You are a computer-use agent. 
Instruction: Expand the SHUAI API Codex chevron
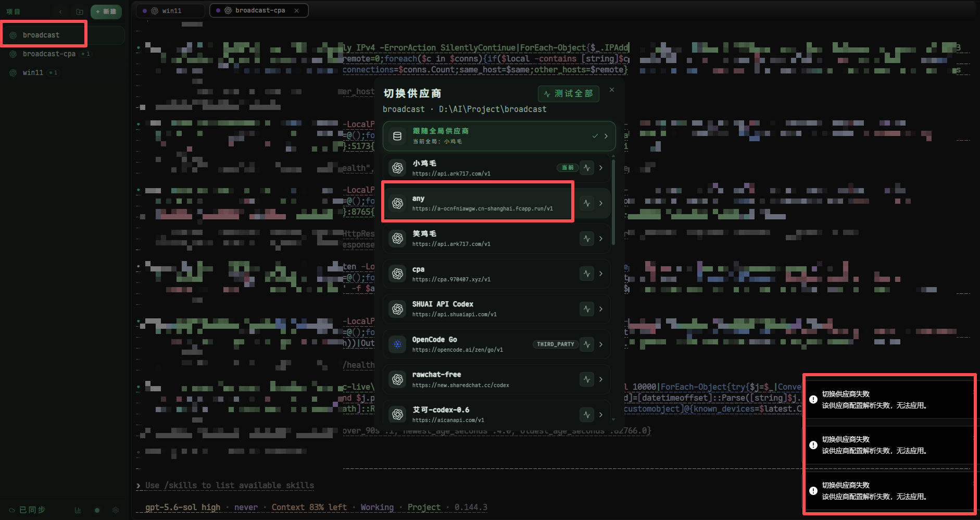[601, 309]
